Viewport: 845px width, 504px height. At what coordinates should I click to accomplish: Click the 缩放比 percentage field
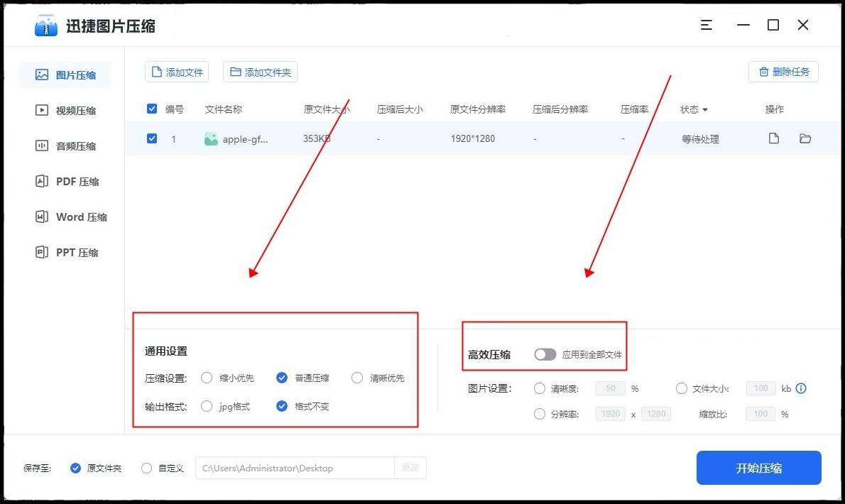point(761,414)
